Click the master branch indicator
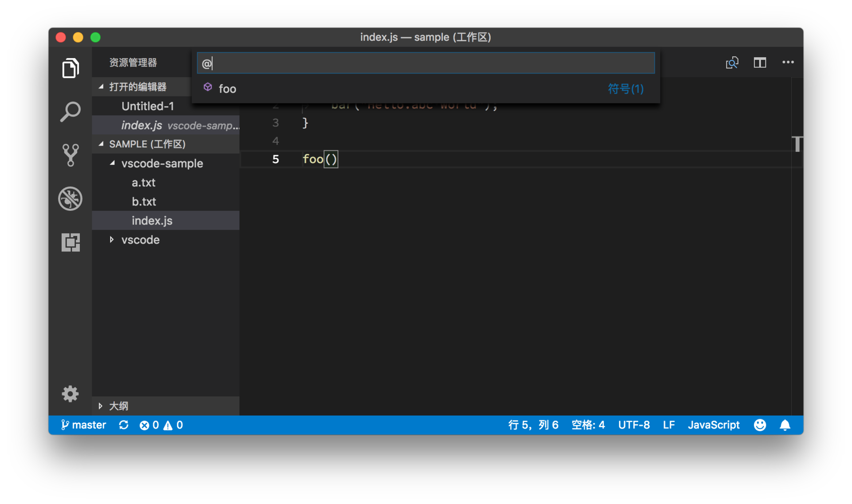The image size is (852, 504). tap(83, 425)
